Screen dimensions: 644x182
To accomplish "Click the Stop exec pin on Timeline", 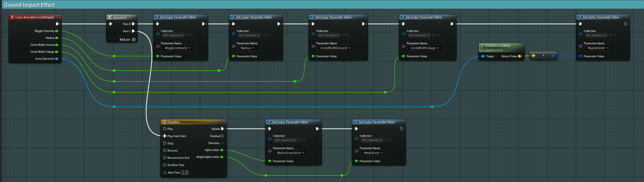I will pyautogui.click(x=165, y=143).
